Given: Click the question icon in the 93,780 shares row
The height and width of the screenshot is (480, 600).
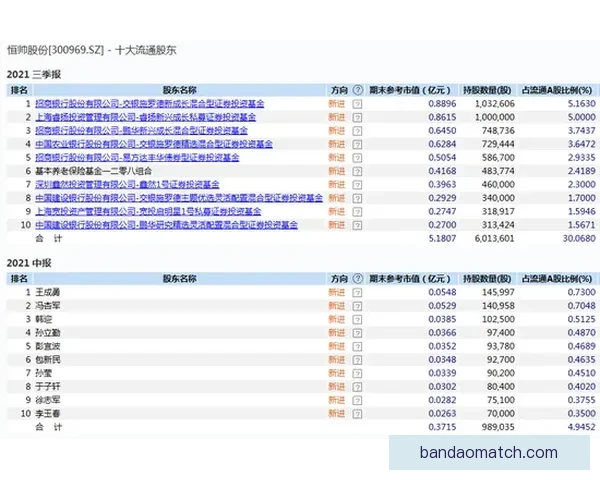Looking at the screenshot, I should tap(357, 346).
